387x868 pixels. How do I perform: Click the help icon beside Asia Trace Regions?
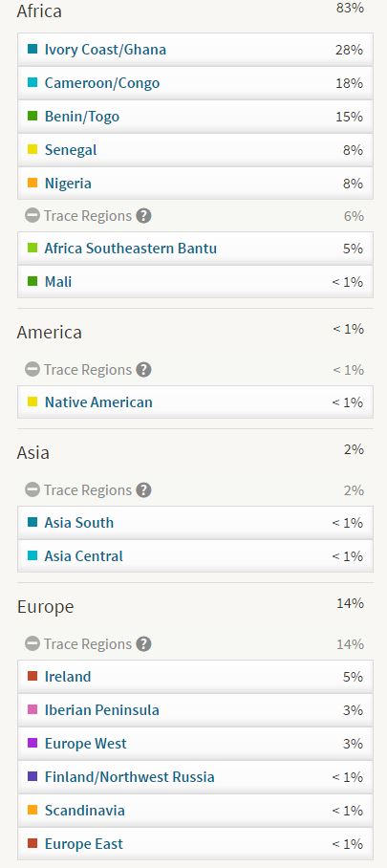pyautogui.click(x=143, y=490)
